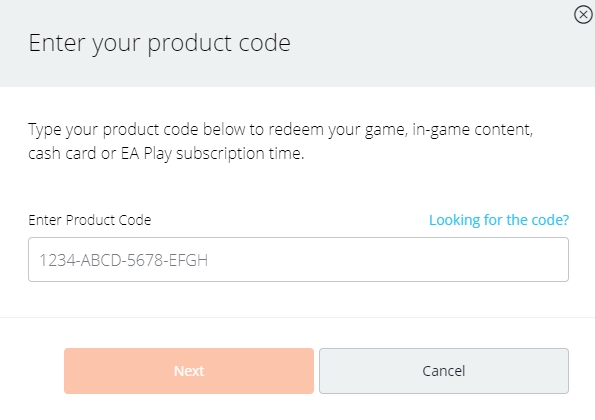
Task: Click the redeem instructions paragraph text
Action: coord(281,142)
